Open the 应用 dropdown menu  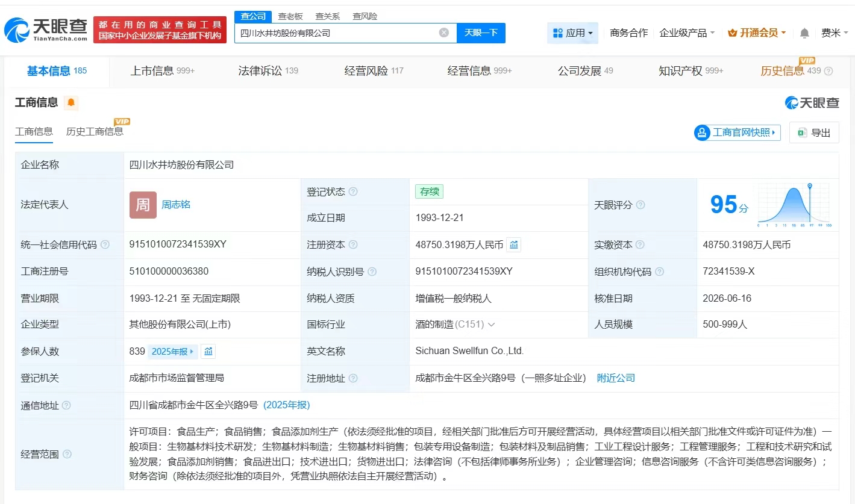(572, 33)
